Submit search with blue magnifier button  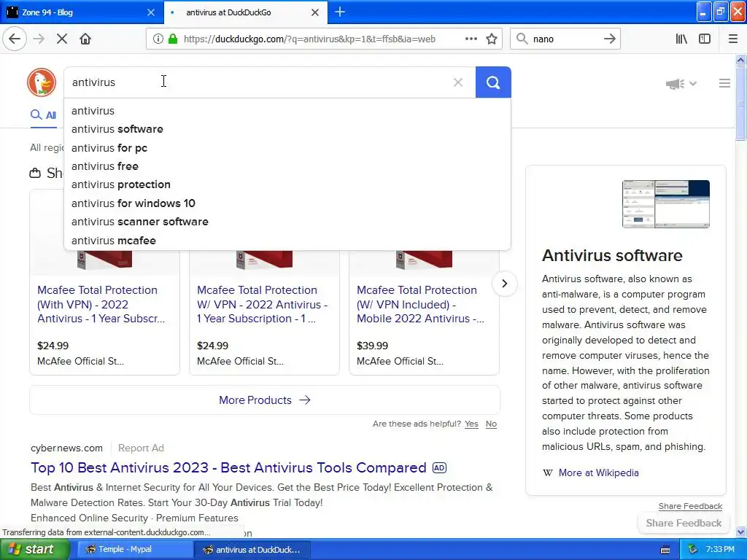493,82
